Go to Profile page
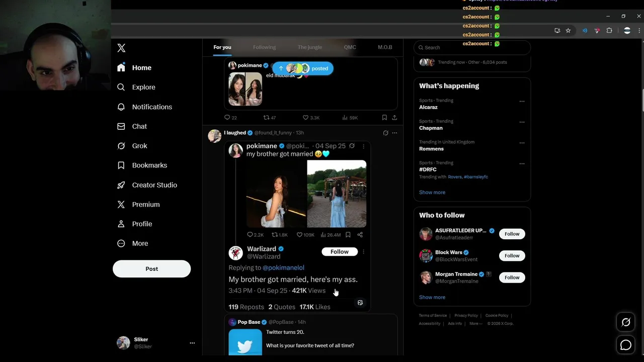 pos(134,224)
